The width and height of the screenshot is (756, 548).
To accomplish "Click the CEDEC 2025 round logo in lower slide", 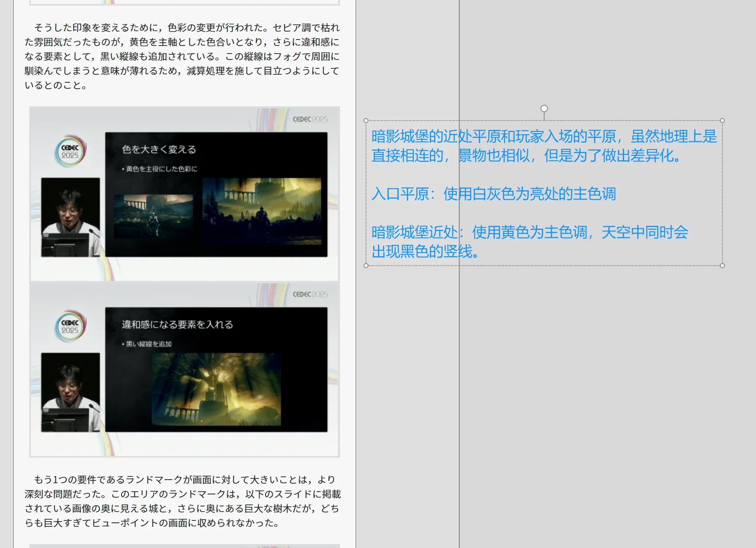I will 70,326.
